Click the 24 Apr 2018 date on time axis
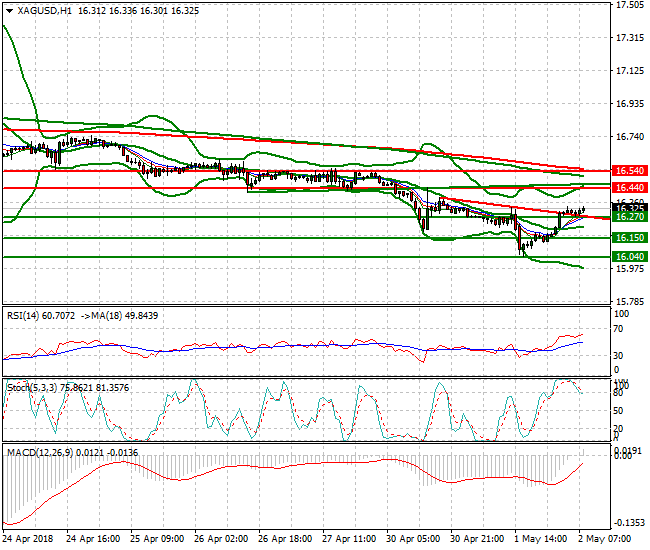 [29, 537]
